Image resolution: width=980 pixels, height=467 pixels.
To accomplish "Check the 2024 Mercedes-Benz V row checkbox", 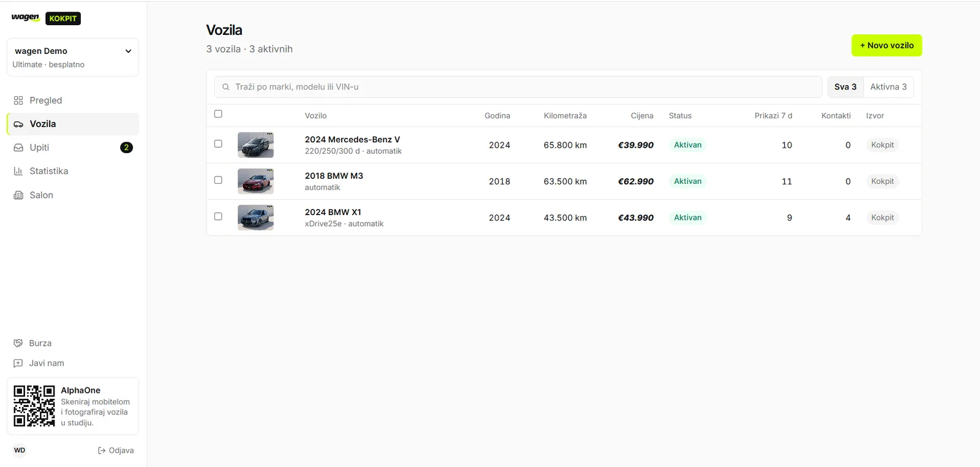I will tap(218, 144).
